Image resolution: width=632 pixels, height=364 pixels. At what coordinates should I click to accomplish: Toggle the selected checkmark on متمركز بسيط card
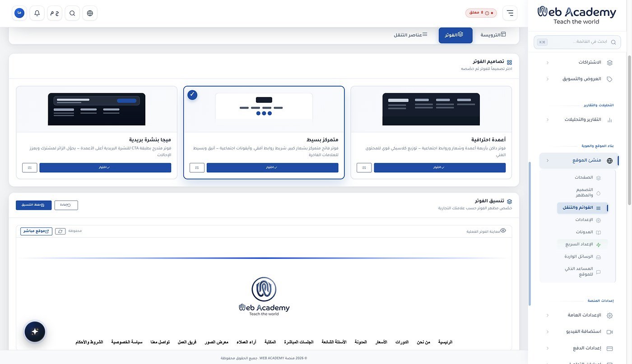192,95
